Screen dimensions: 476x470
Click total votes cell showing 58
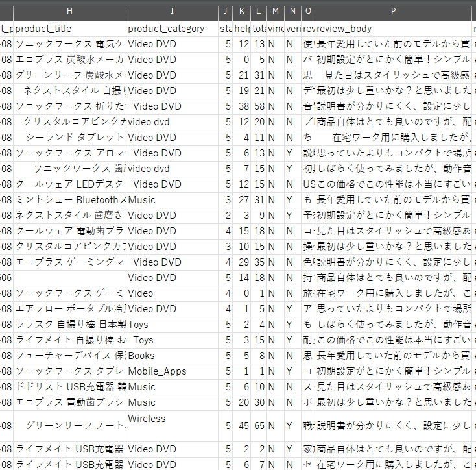click(258, 106)
